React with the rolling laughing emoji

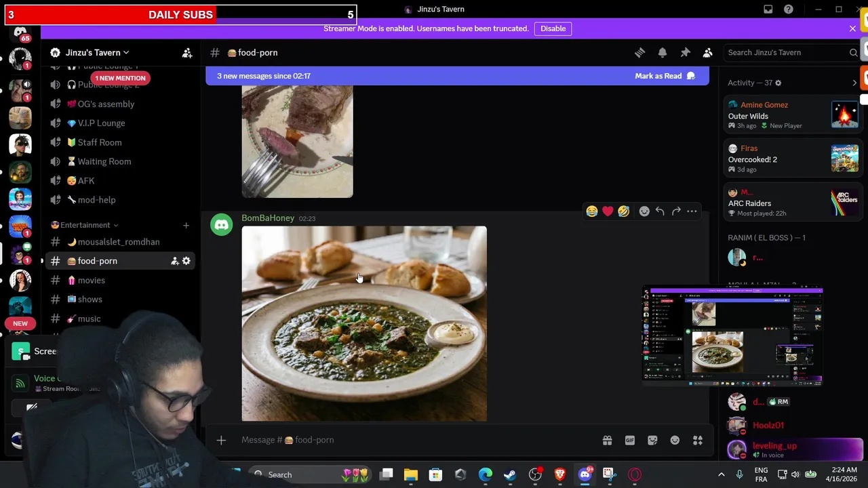[623, 211]
